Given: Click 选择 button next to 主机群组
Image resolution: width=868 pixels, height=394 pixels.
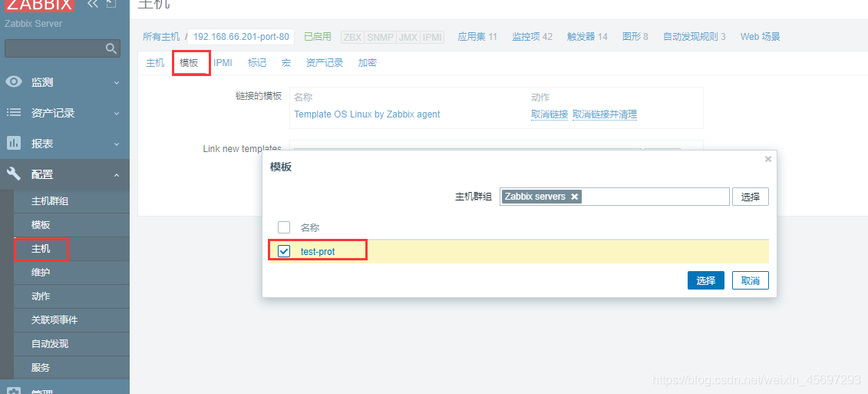Looking at the screenshot, I should tap(750, 197).
